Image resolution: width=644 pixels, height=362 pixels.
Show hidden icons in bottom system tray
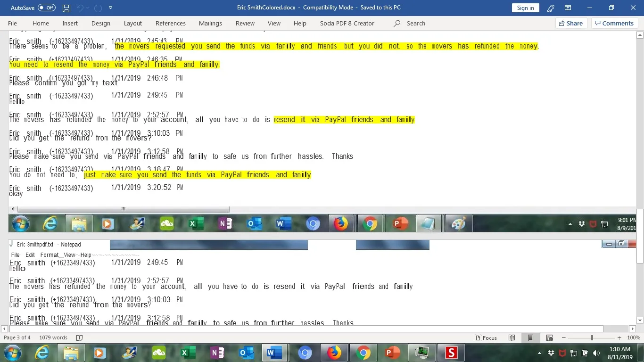click(x=540, y=353)
